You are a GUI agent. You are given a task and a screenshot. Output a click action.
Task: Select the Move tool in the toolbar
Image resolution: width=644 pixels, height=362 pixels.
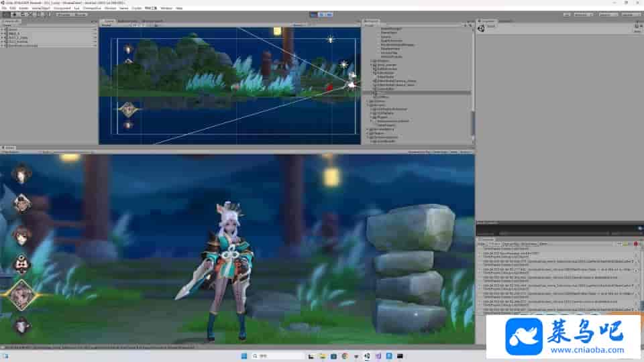13,14
